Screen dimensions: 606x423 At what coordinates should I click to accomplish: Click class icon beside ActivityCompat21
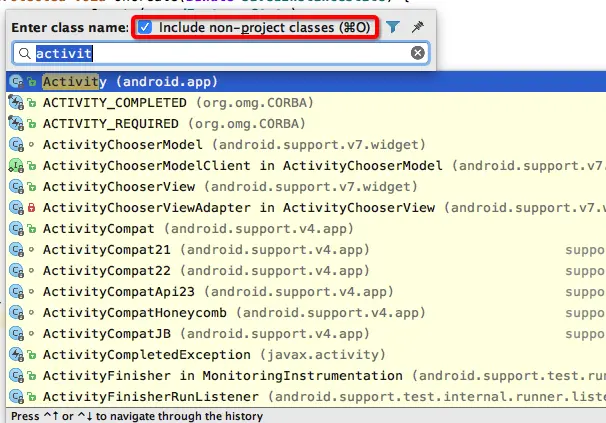[16, 249]
